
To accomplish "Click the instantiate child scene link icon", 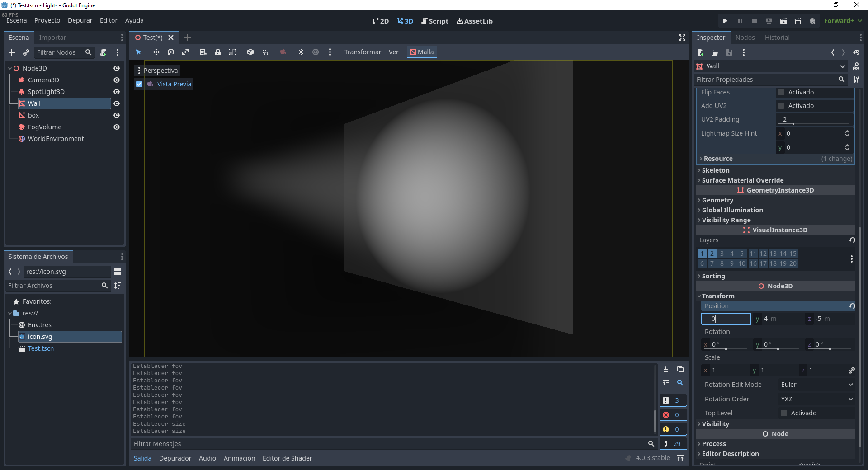I will coord(26,52).
